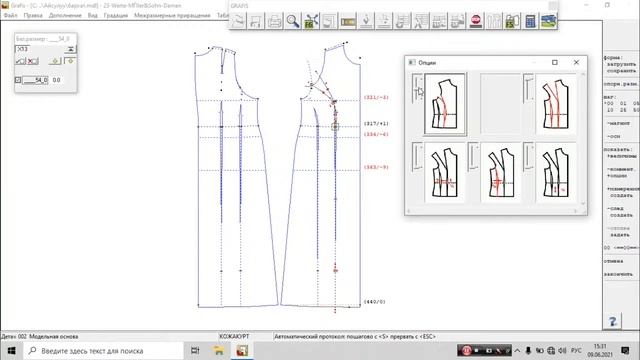
Task: Click the list with return arrow icon
Action: [x=402, y=21]
